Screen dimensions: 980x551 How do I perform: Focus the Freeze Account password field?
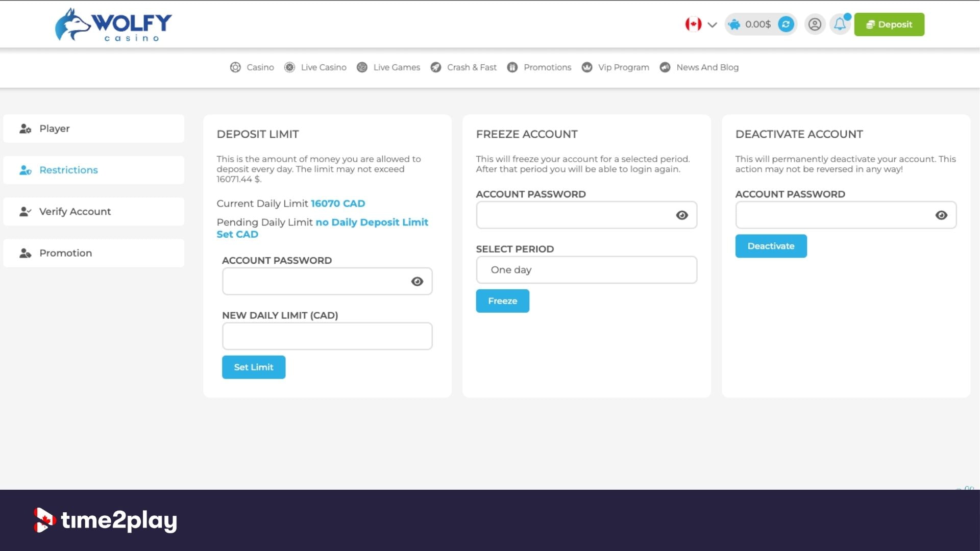tap(586, 215)
